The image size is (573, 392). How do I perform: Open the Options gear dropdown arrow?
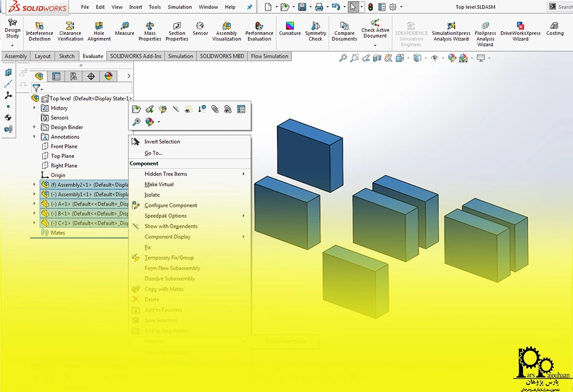tap(401, 7)
